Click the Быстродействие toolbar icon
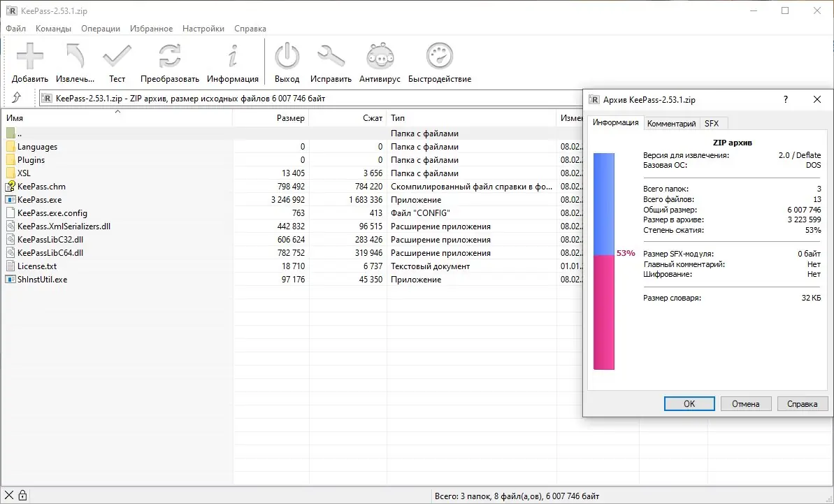 439,56
